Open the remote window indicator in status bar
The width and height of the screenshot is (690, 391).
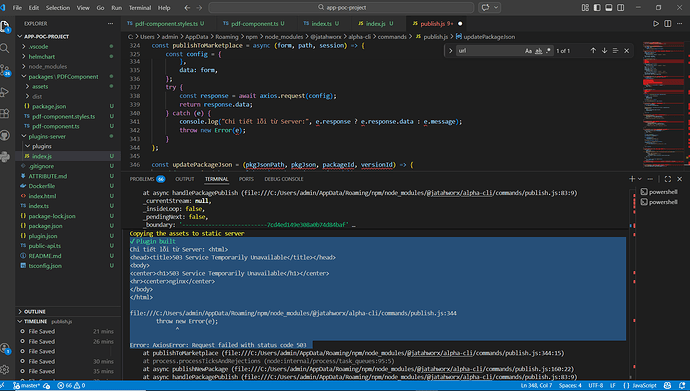(3, 386)
